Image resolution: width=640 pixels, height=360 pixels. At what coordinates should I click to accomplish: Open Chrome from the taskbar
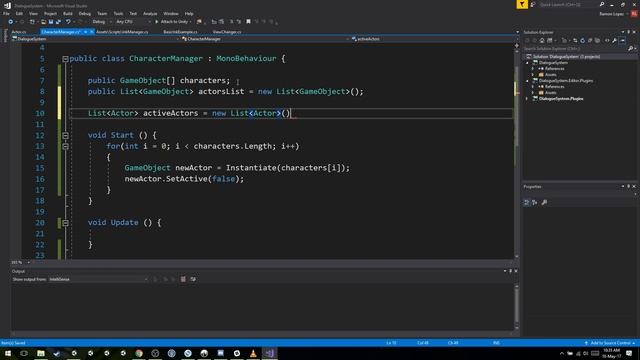click(x=139, y=353)
